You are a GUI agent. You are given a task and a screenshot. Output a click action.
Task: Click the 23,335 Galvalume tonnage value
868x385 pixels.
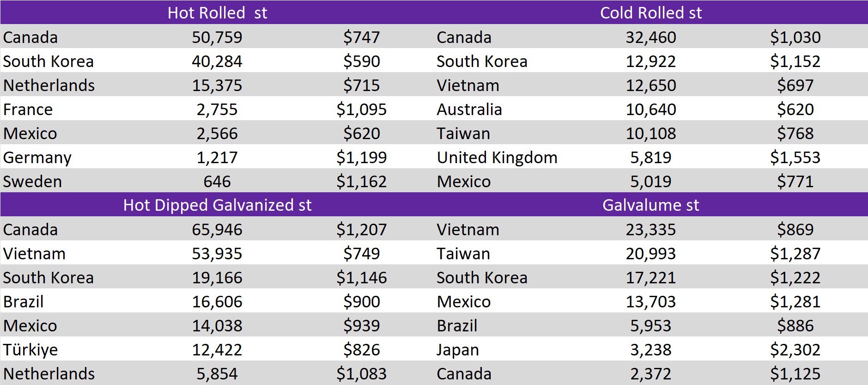pos(650,230)
